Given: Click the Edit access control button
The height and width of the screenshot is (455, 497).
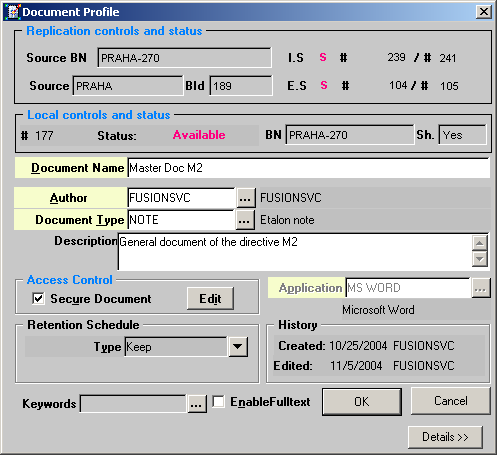Looking at the screenshot, I should pyautogui.click(x=210, y=299).
